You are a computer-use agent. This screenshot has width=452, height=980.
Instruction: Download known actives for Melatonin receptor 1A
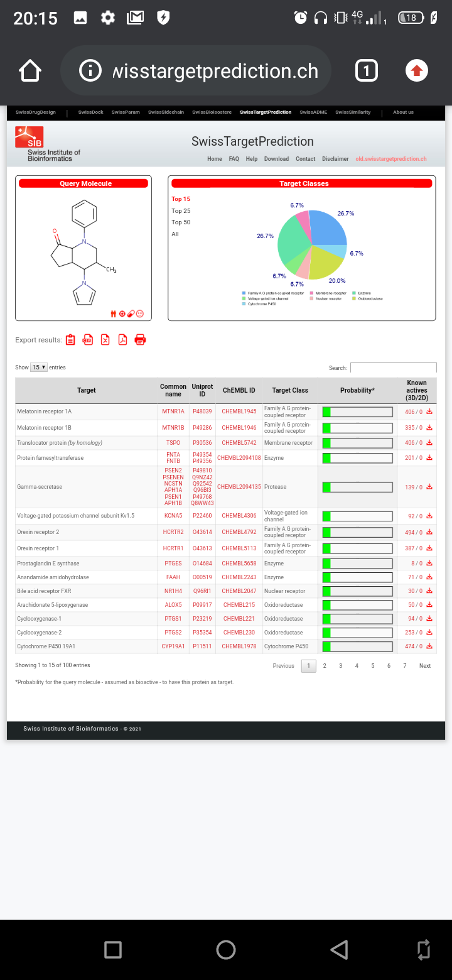(429, 411)
